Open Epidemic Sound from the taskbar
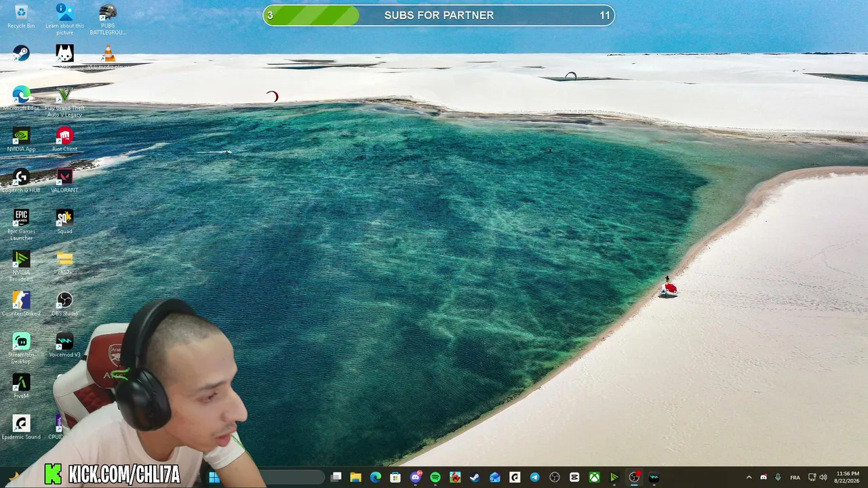868x488 pixels. (515, 477)
